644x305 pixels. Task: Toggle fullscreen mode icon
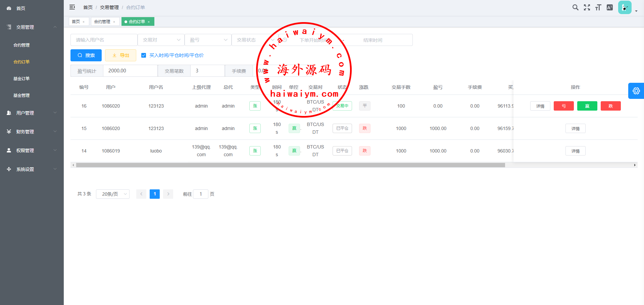(x=587, y=7)
